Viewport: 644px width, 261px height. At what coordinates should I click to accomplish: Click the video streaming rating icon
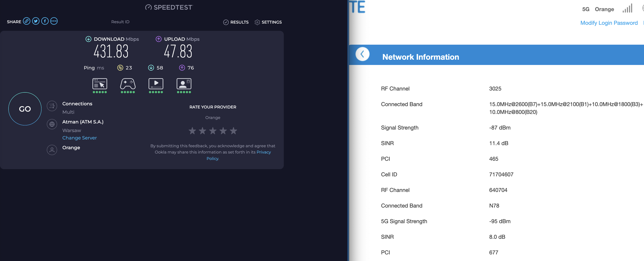156,84
